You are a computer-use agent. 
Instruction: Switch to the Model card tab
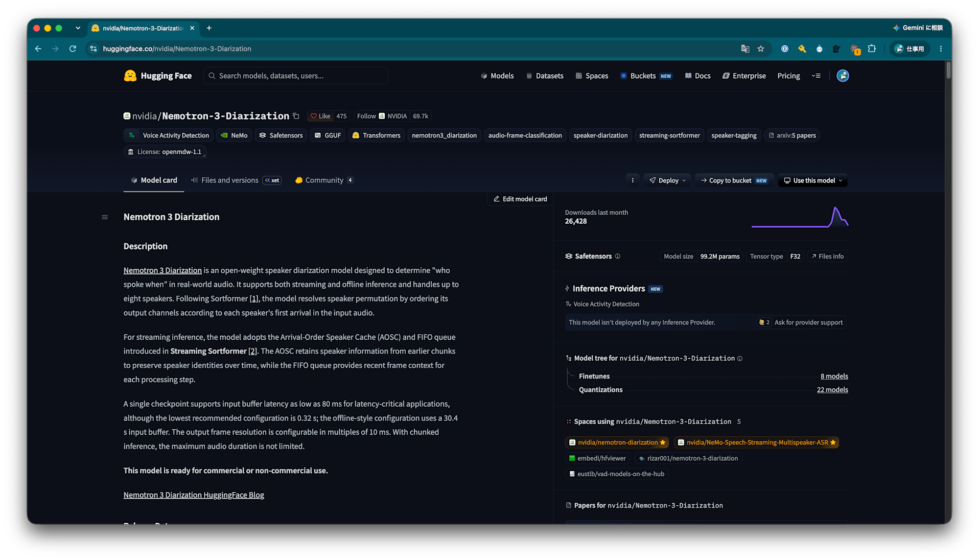pos(154,180)
